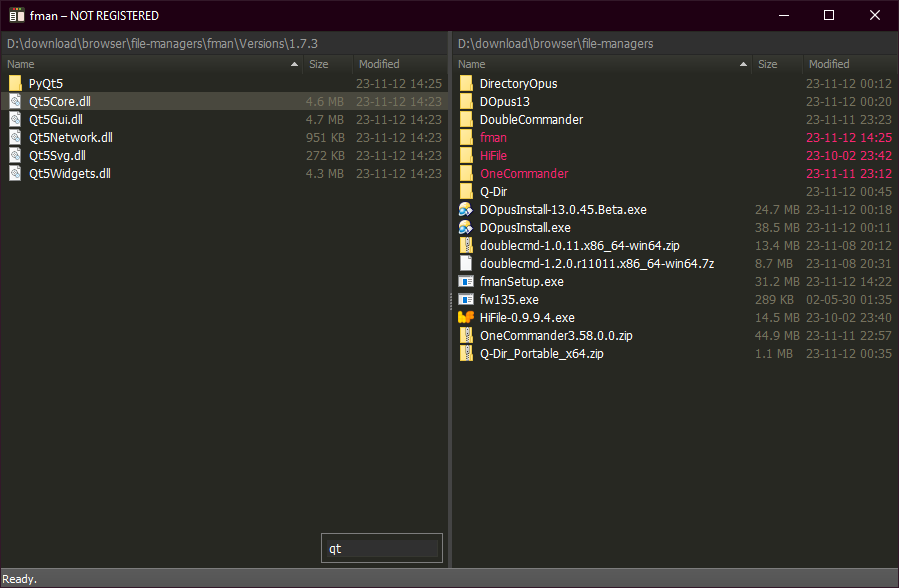Click the fman app icon in the title bar
Screen dimensions: 899x588
tap(16, 16)
